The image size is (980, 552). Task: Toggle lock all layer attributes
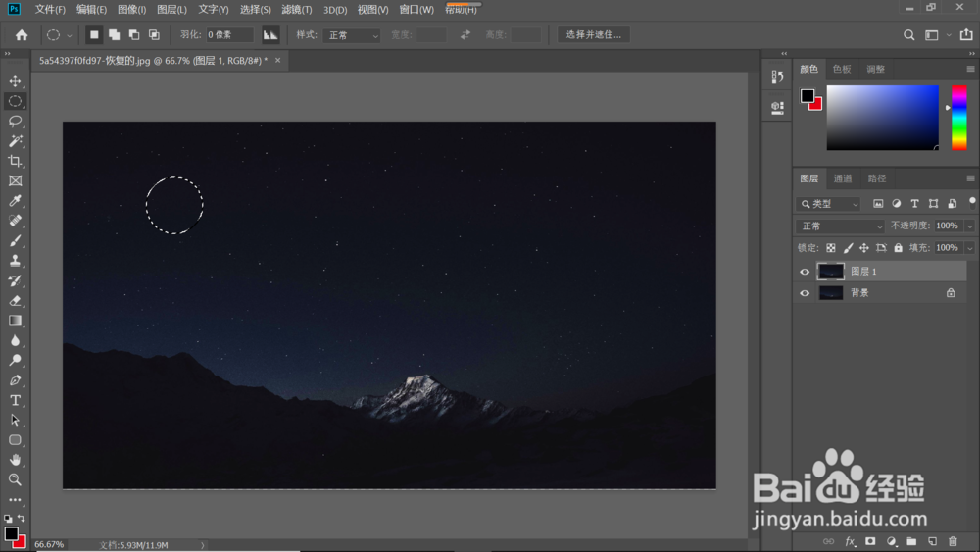898,248
